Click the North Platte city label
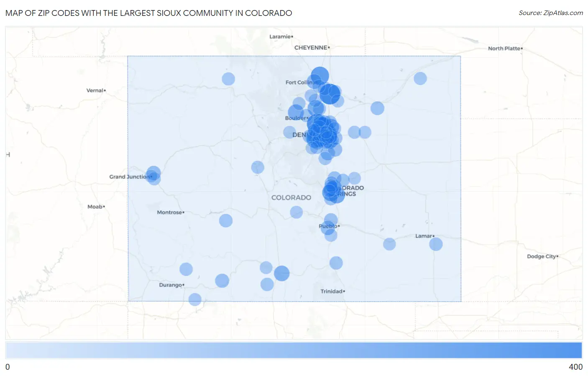 505,49
